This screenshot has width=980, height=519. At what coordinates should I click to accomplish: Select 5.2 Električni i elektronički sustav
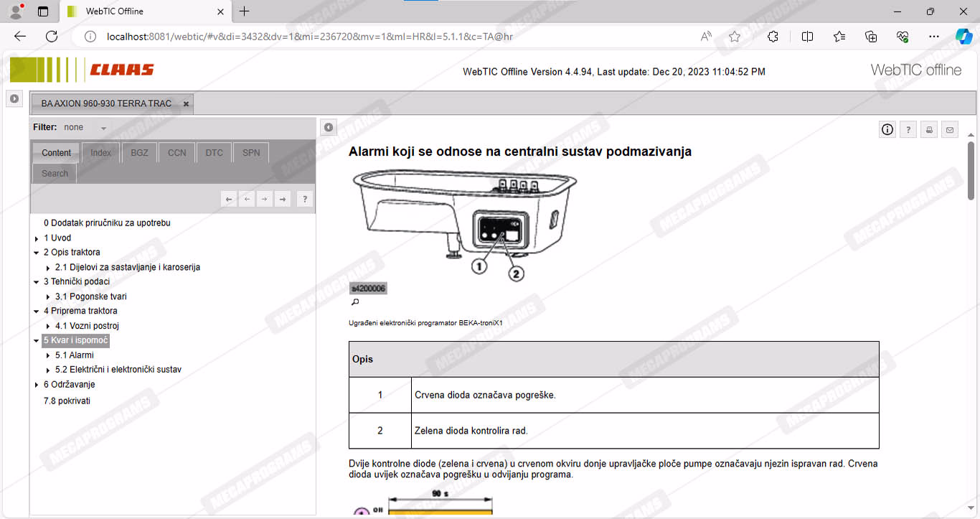coord(118,370)
